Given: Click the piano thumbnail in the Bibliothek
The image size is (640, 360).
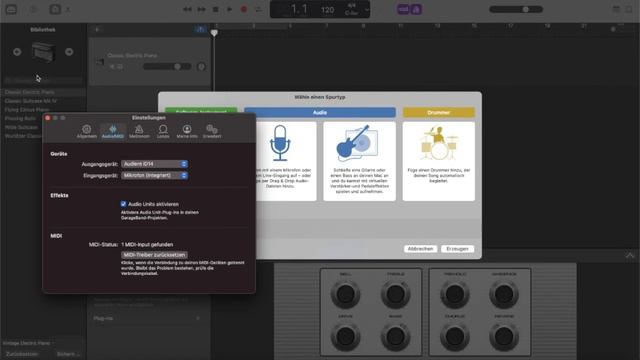Looking at the screenshot, I should [x=43, y=52].
